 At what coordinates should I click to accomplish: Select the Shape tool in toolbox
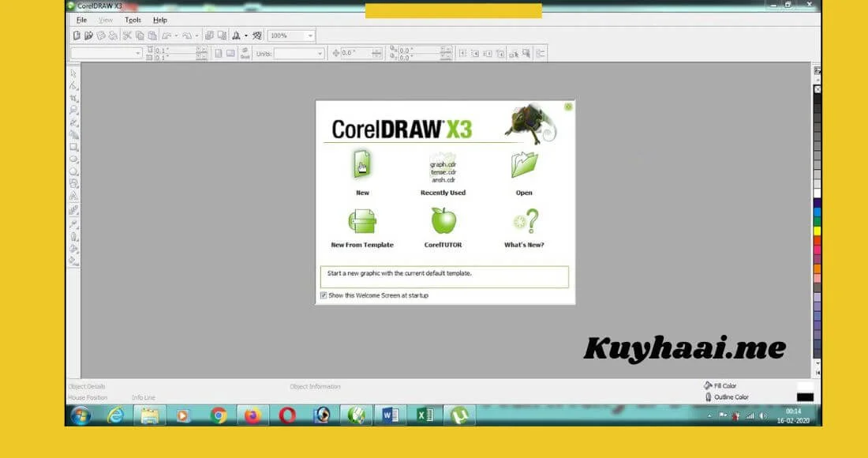(x=73, y=86)
